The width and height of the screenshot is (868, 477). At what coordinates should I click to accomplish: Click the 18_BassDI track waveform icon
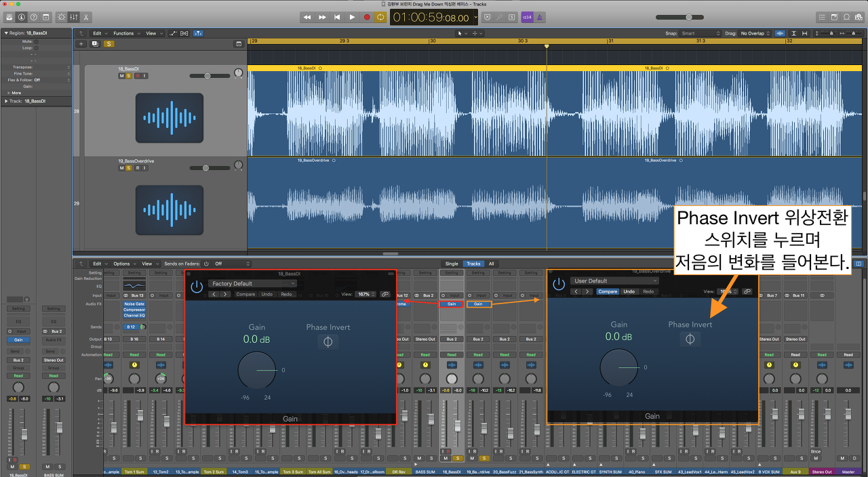click(x=170, y=117)
